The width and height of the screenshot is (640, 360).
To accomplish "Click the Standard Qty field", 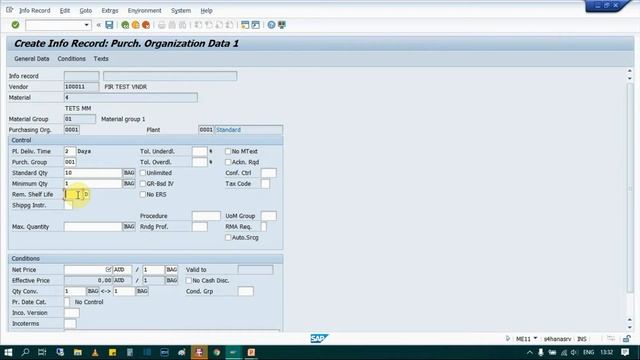I will tap(93, 173).
